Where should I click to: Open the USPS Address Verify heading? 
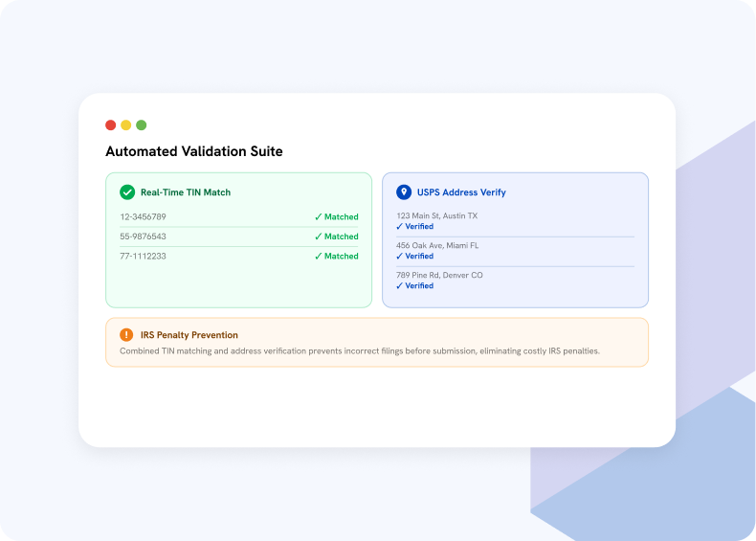461,192
